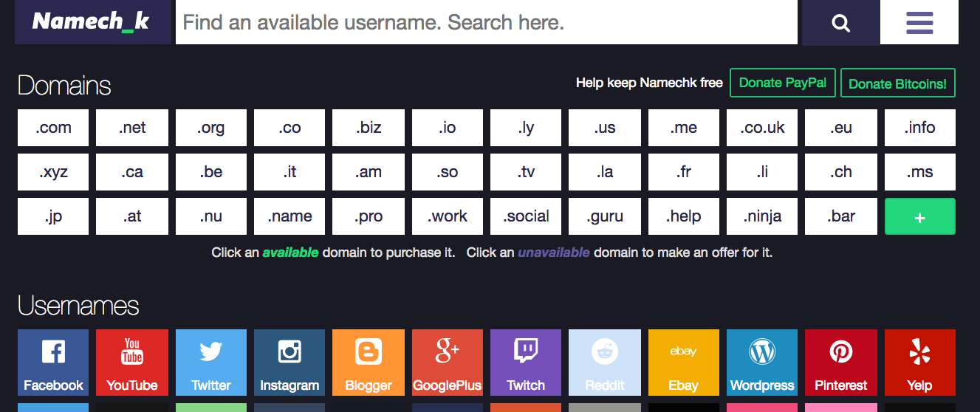This screenshot has height=412, width=980.
Task: Click the .work domain tile
Action: tap(448, 216)
